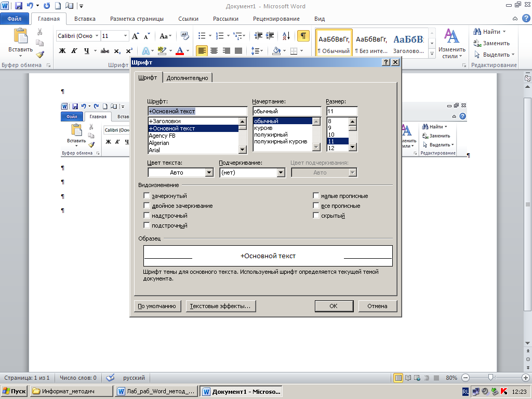The width and height of the screenshot is (532, 399).
Task: Click the Shrink Font icon
Action: coord(147,36)
